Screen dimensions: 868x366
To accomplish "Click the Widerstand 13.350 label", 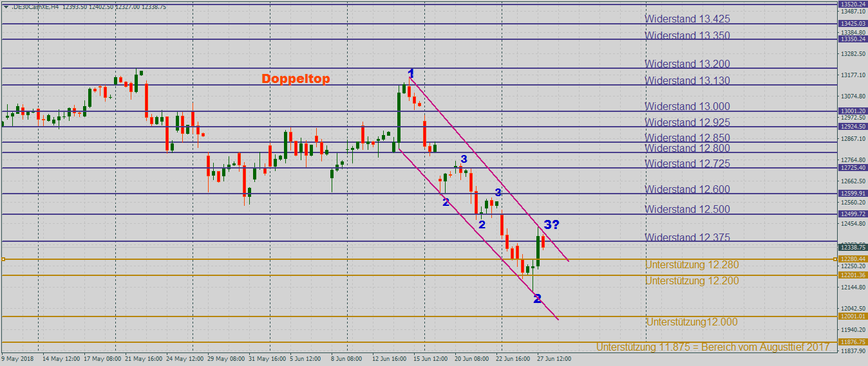I will [x=688, y=35].
